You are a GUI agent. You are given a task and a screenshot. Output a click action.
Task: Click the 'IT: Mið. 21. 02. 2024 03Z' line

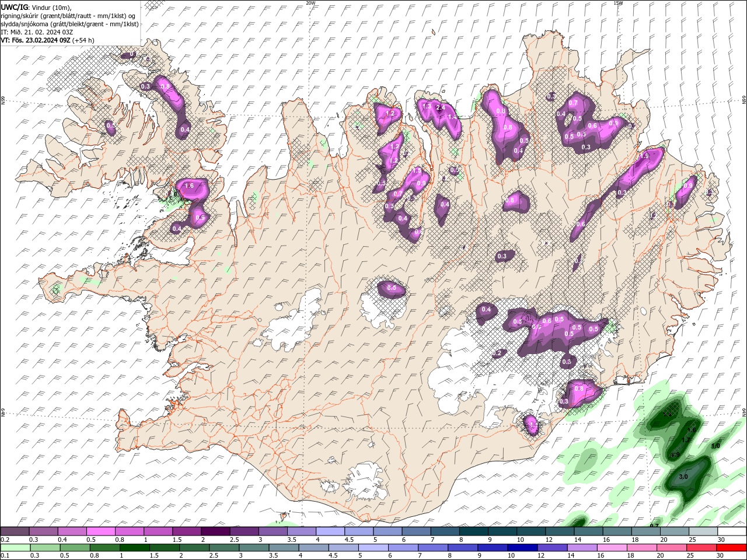(37, 32)
